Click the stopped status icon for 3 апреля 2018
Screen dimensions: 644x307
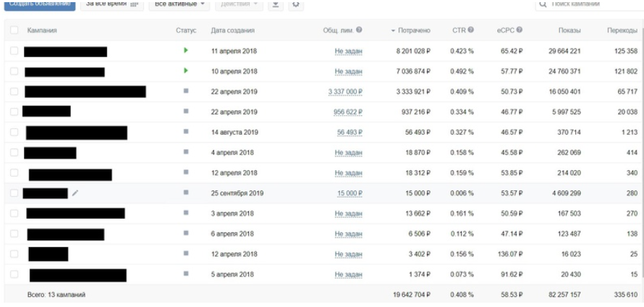point(186,212)
